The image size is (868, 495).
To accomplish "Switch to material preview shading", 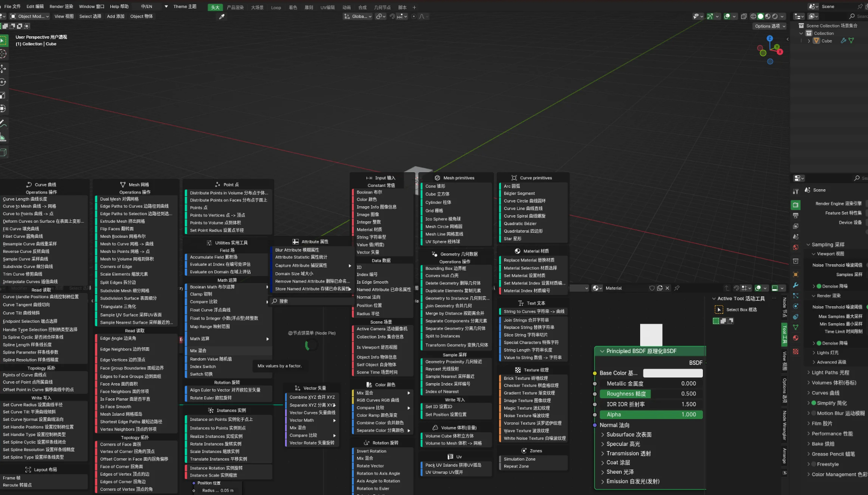I will pyautogui.click(x=768, y=16).
